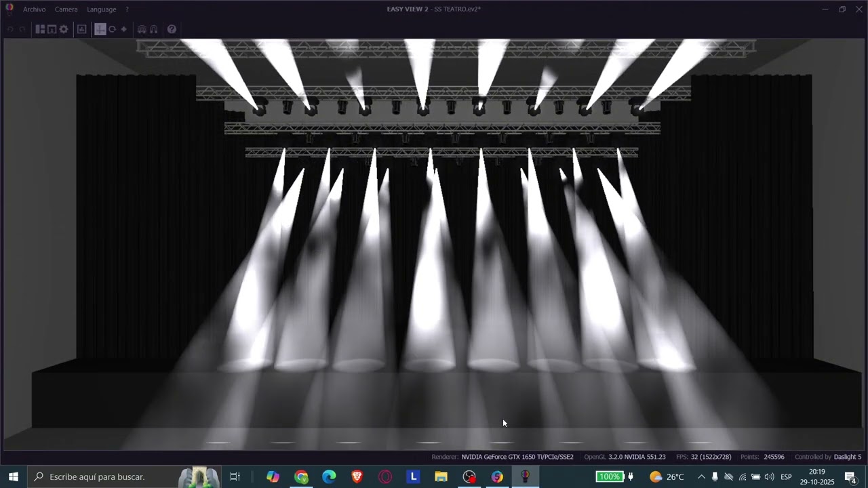Click the undo arrow in toolbar
This screenshot has height=488, width=868.
pos(10,29)
